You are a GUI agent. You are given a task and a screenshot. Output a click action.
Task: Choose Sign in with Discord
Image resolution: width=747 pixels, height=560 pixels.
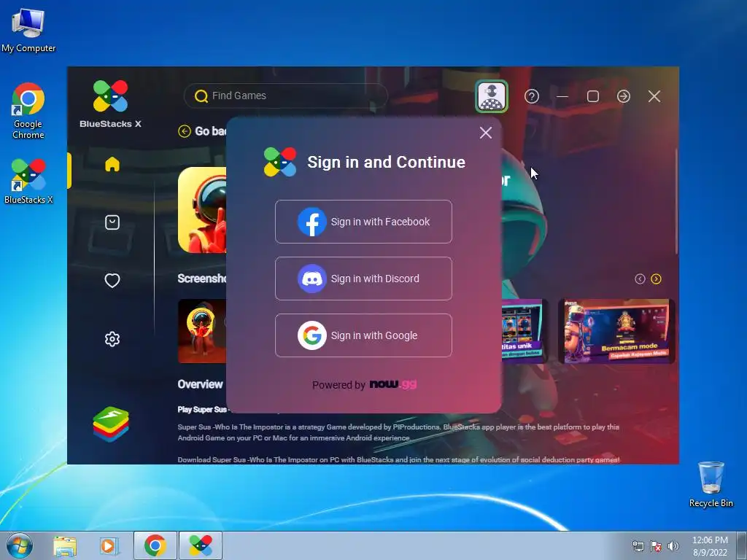click(363, 279)
